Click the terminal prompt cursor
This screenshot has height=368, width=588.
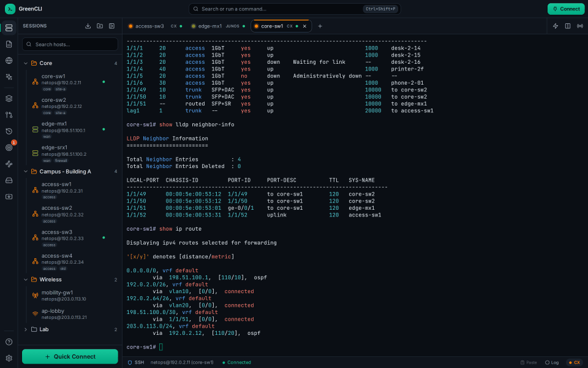point(161,347)
